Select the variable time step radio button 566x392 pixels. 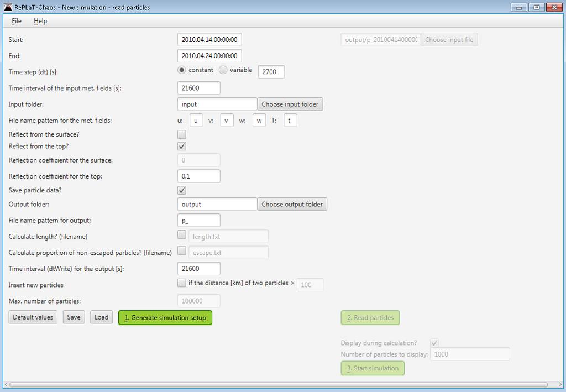223,70
